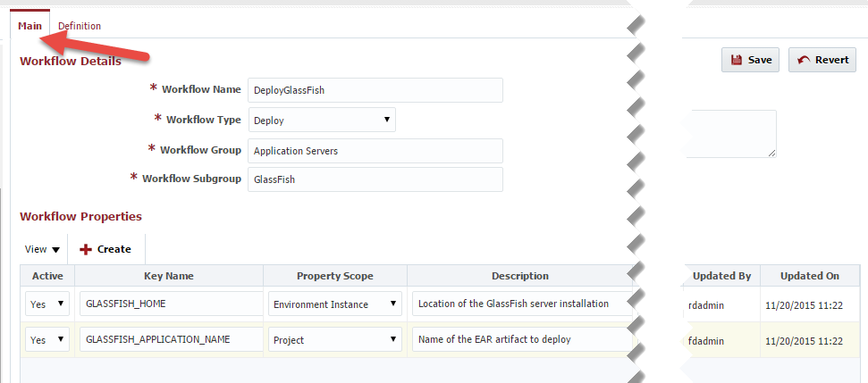This screenshot has width=868, height=383.
Task: Switch to the Definition tab
Action: pos(80,26)
